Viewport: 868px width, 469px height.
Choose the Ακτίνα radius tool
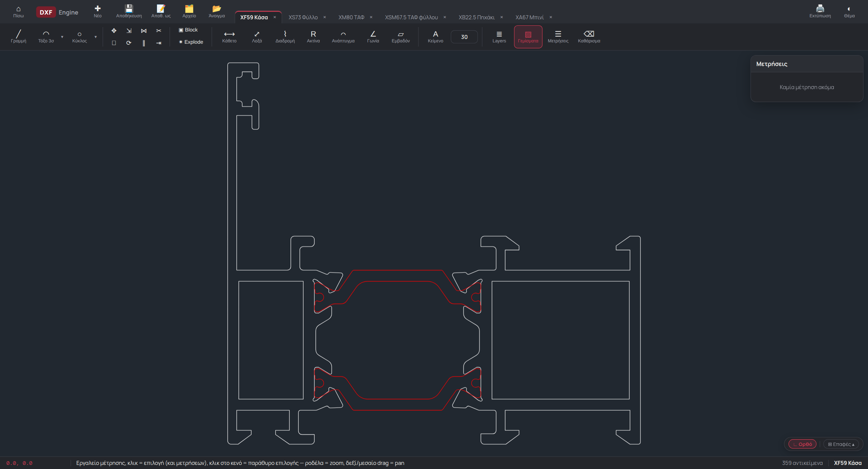coord(313,37)
